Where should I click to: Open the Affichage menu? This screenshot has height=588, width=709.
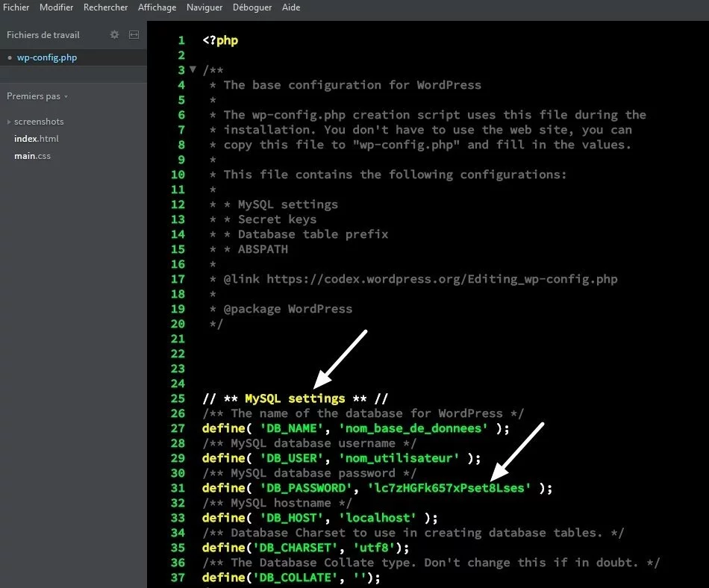click(x=157, y=7)
